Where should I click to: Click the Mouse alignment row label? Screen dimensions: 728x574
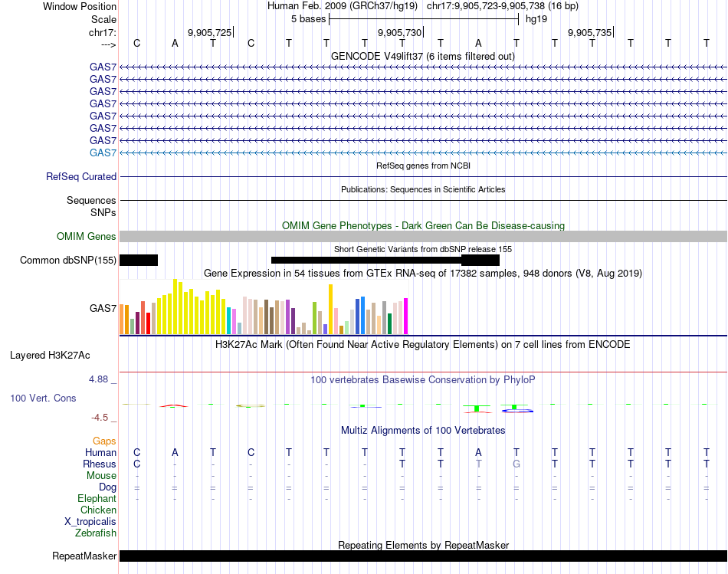pos(102,476)
